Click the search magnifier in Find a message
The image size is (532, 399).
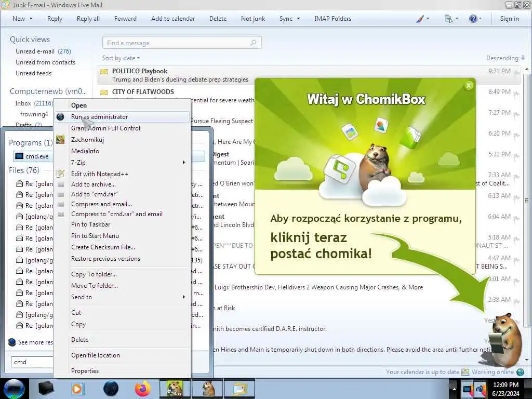pos(253,43)
